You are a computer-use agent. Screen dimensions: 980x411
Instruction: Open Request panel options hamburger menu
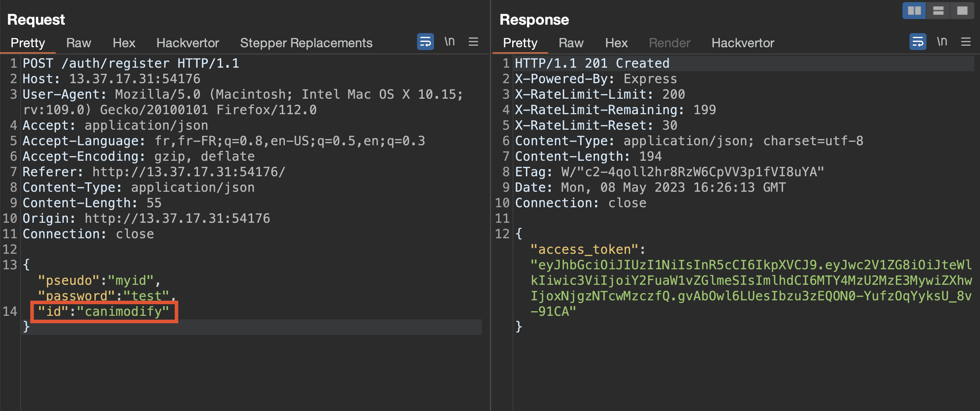(473, 42)
